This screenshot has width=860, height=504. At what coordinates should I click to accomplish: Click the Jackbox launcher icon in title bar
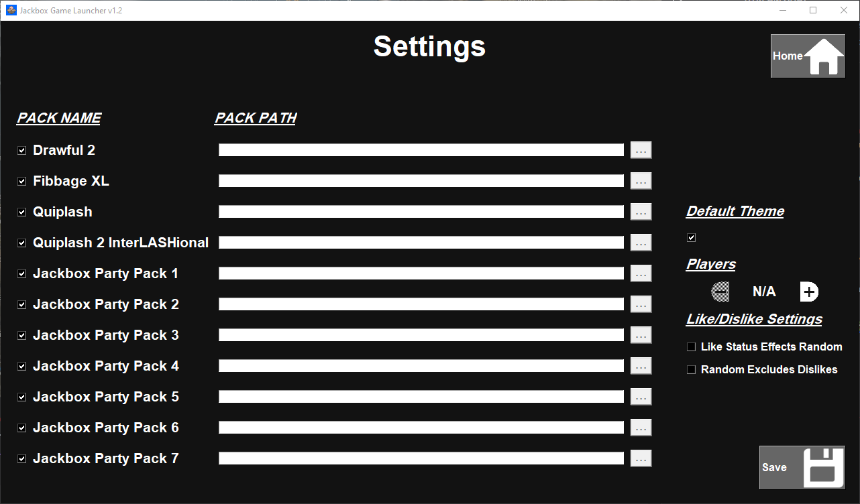(x=10, y=10)
